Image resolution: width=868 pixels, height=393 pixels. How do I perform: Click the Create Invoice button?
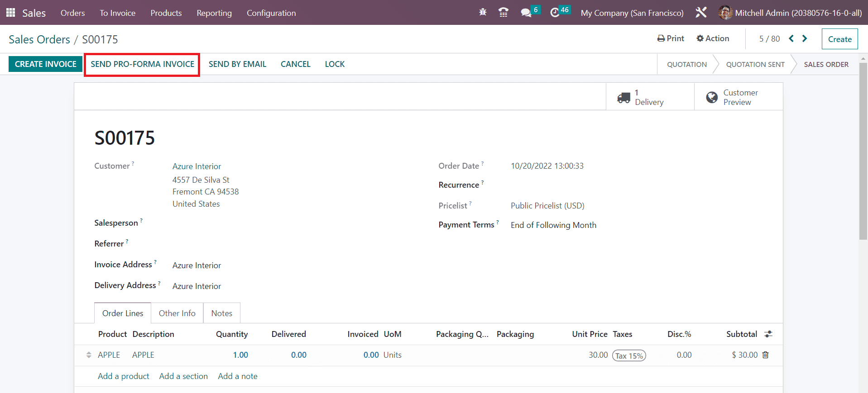(45, 64)
